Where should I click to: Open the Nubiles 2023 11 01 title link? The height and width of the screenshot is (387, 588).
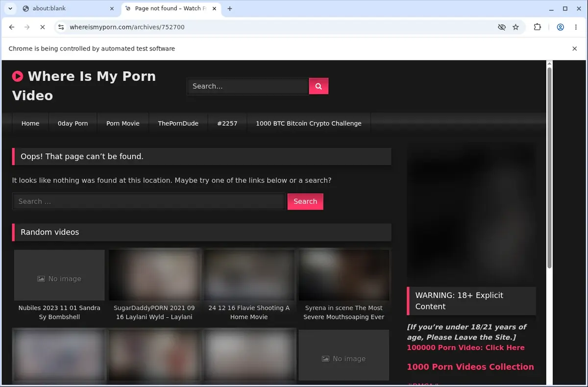click(x=59, y=313)
